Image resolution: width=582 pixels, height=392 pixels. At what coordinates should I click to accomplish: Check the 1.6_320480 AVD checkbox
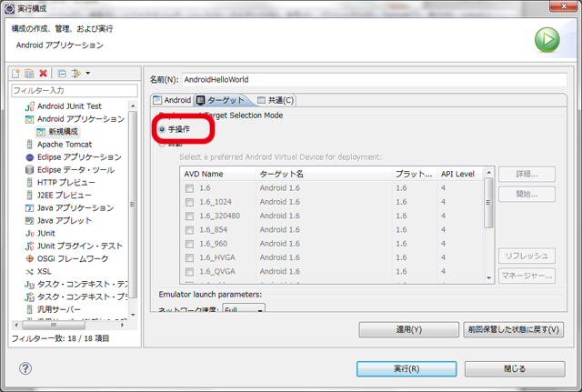click(x=190, y=216)
